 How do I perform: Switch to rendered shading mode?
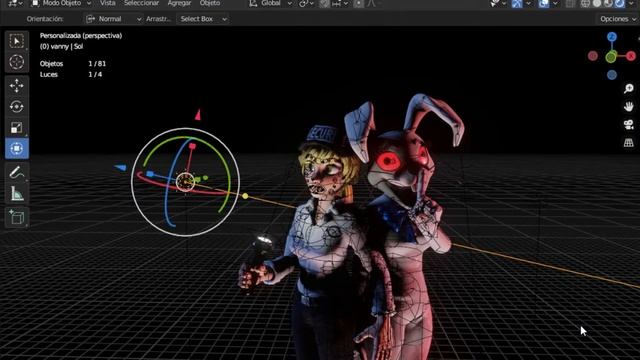click(620, 3)
